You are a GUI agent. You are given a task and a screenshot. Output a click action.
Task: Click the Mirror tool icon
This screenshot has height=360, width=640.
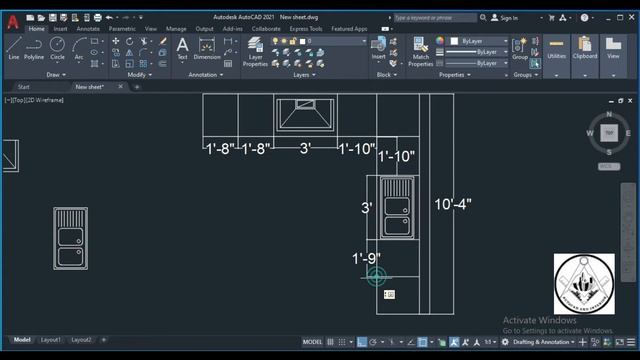coord(129,53)
